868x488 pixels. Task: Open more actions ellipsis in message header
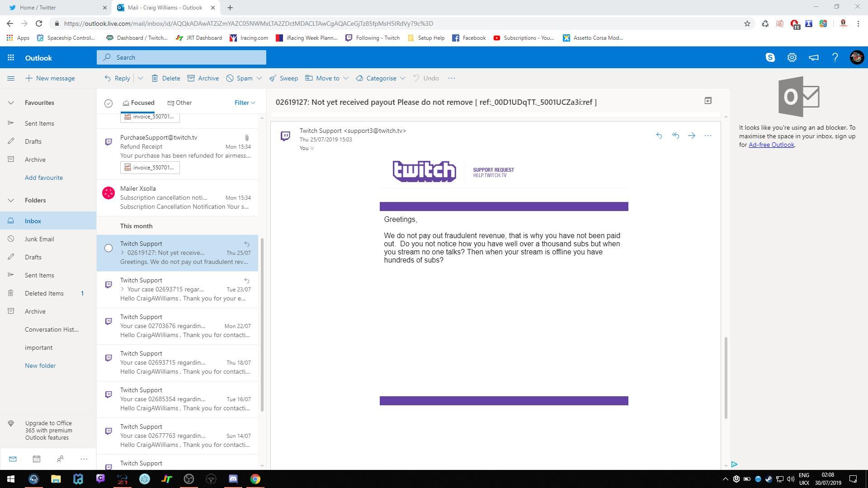pyautogui.click(x=708, y=136)
